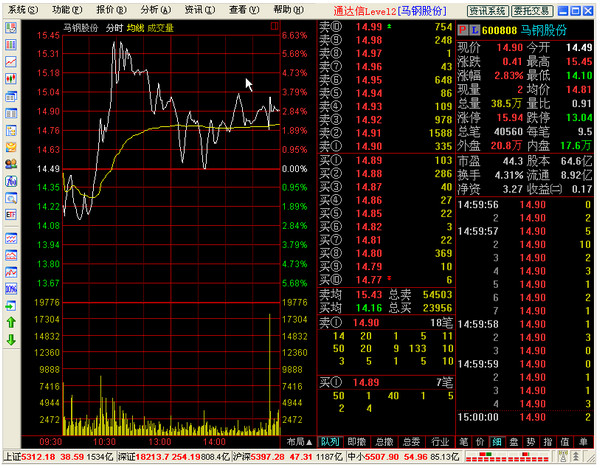Select the 指 tab
600x468 pixels.
(x=548, y=442)
